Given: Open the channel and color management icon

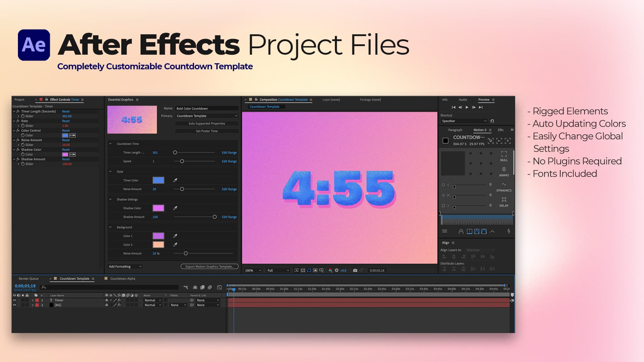Looking at the screenshot, I should coord(330,271).
